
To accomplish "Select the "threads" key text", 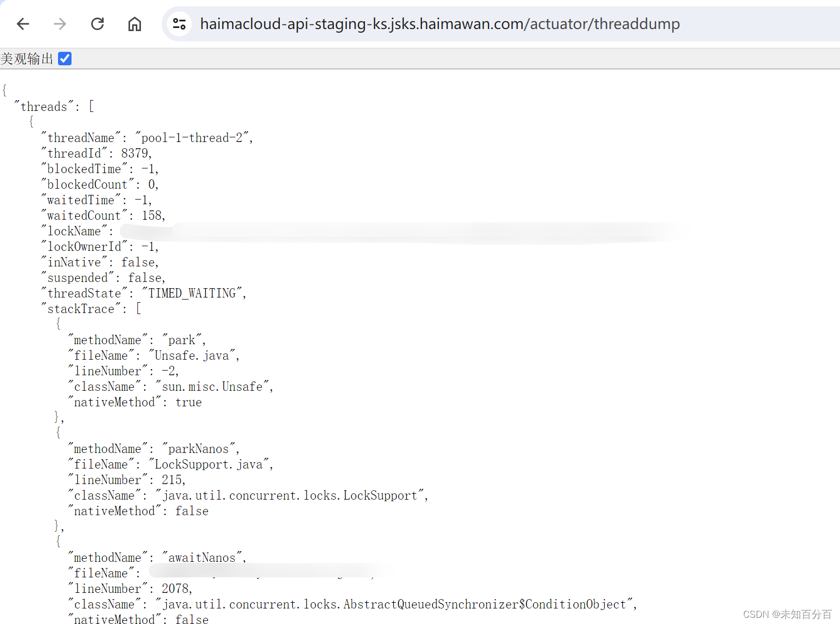I will (44, 107).
